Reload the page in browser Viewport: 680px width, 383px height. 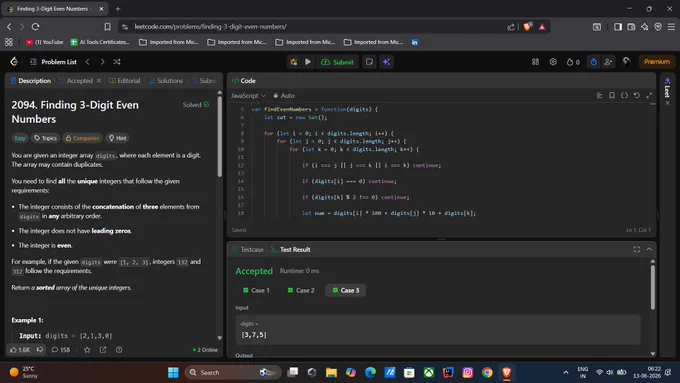tap(36, 26)
